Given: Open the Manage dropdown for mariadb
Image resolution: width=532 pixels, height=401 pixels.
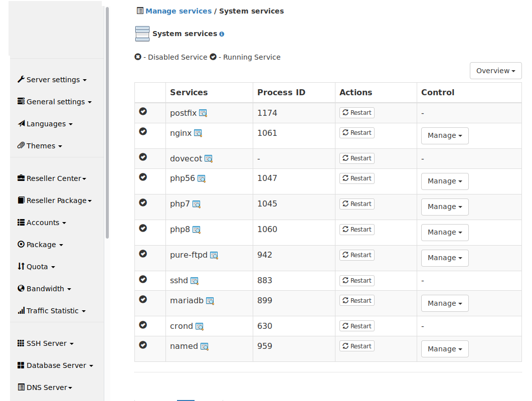Looking at the screenshot, I should point(445,304).
